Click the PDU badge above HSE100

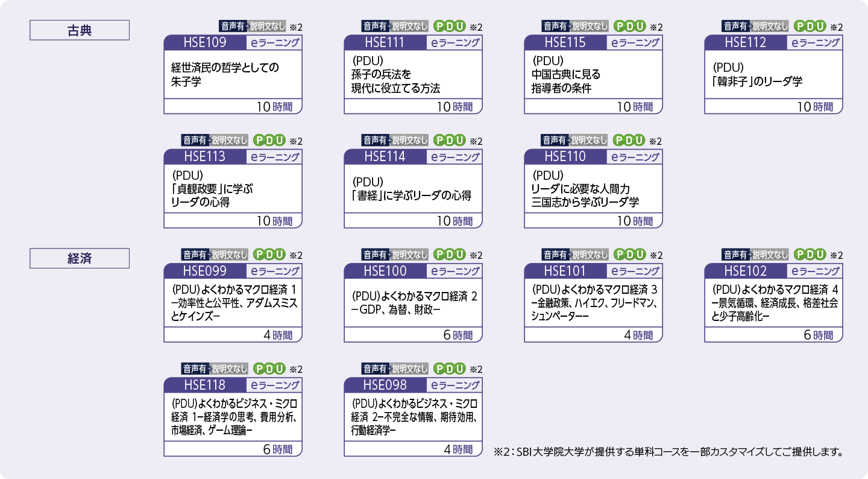click(x=450, y=255)
